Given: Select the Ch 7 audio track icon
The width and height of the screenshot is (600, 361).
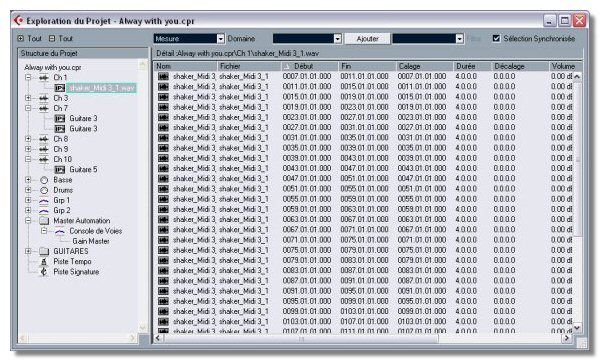Looking at the screenshot, I should (44, 108).
